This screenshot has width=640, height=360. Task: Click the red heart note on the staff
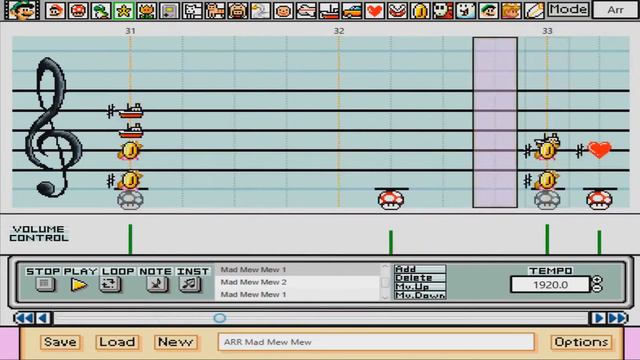tap(599, 150)
